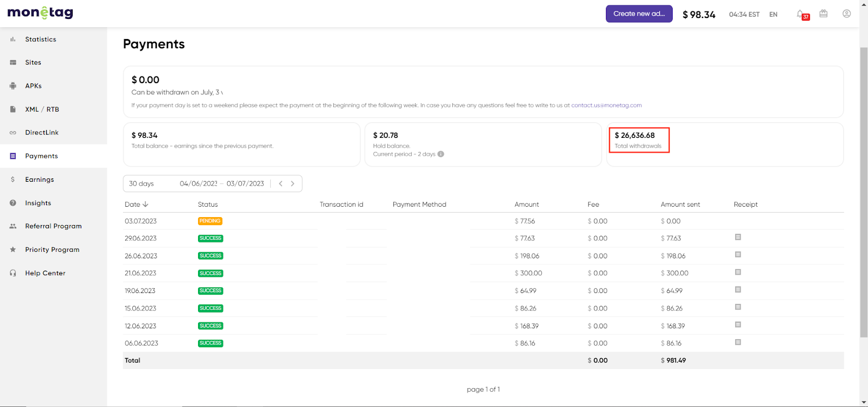868x407 pixels.
Task: Open receipt icon for 29.06.2023 payment
Action: point(738,237)
